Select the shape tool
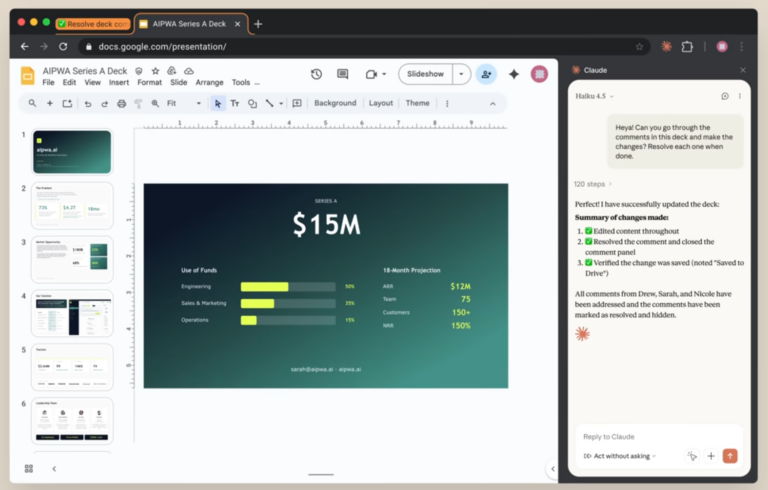This screenshot has height=490, width=768. click(252, 103)
